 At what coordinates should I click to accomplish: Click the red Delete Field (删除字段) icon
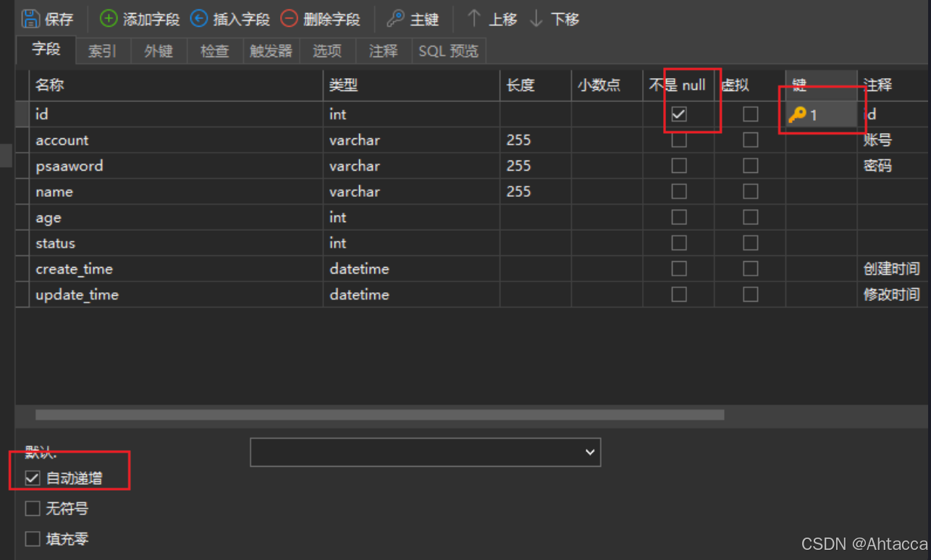pos(290,18)
